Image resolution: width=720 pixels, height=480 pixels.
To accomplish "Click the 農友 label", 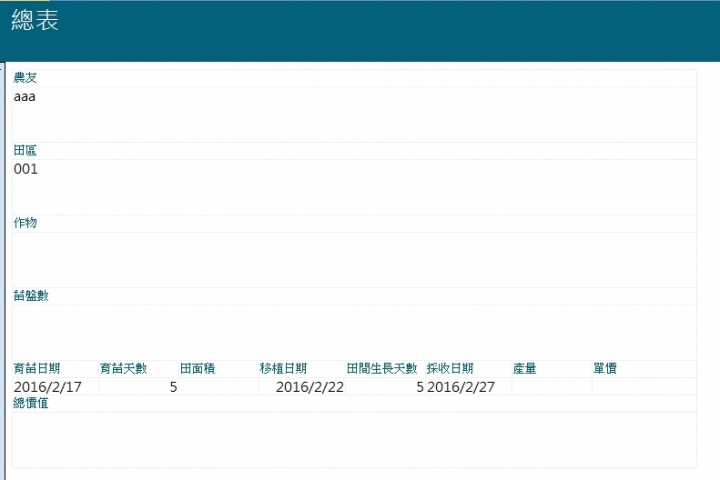I will (x=25, y=78).
